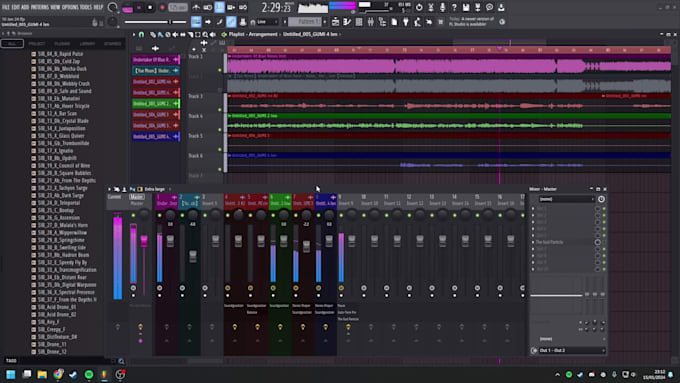Select the playlist paint brush tool
Screen dimensions: 680x383
tap(160, 35)
